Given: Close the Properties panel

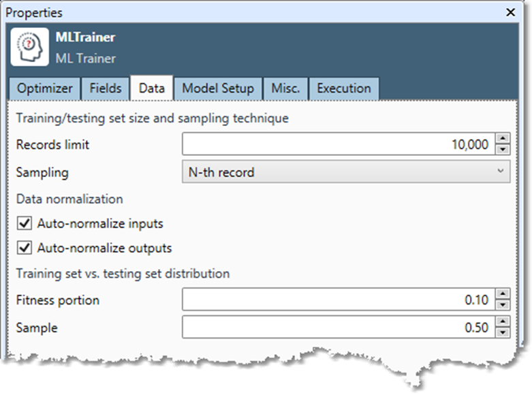Looking at the screenshot, I should tap(510, 12).
